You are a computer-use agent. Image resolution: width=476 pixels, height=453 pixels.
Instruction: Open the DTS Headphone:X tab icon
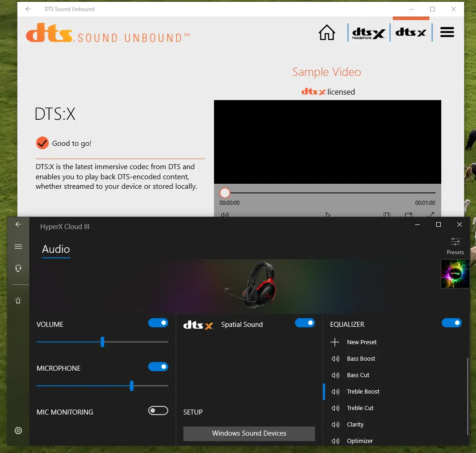369,33
